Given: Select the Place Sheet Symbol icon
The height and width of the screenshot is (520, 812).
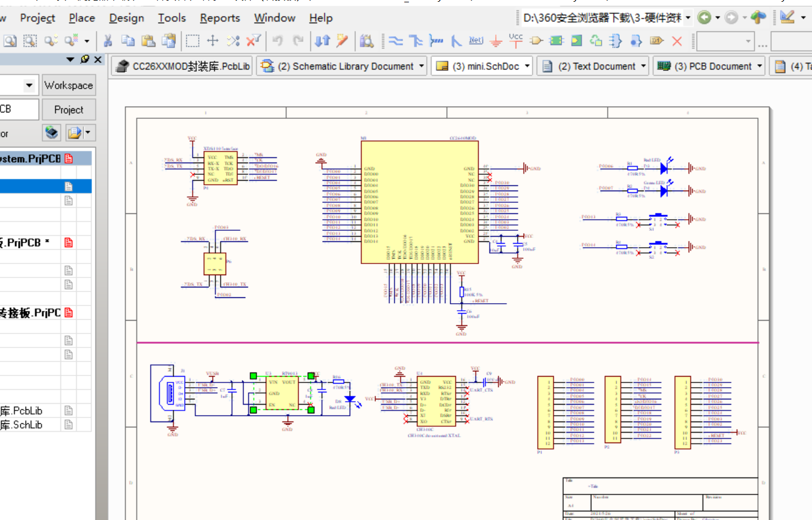Looking at the screenshot, I should (x=557, y=41).
